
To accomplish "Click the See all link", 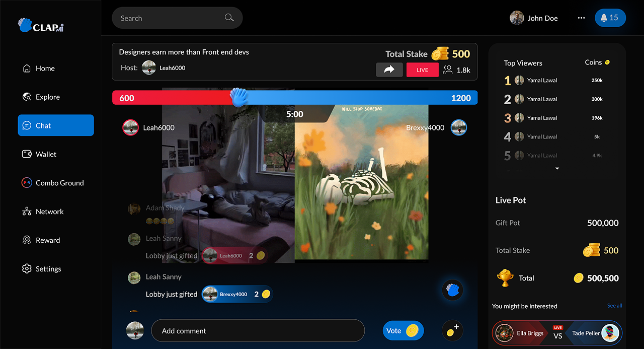I will coord(614,306).
